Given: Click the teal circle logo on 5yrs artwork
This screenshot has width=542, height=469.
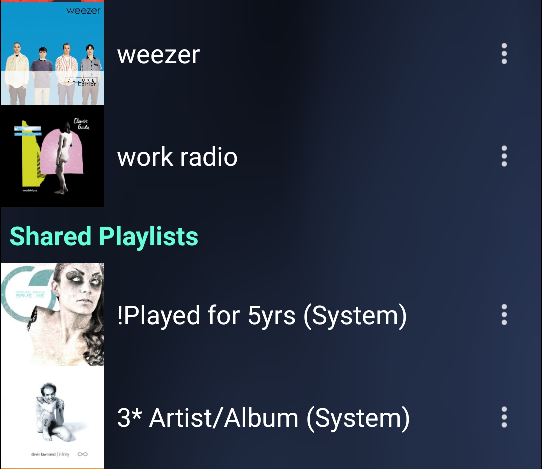Looking at the screenshot, I should click(x=26, y=294).
